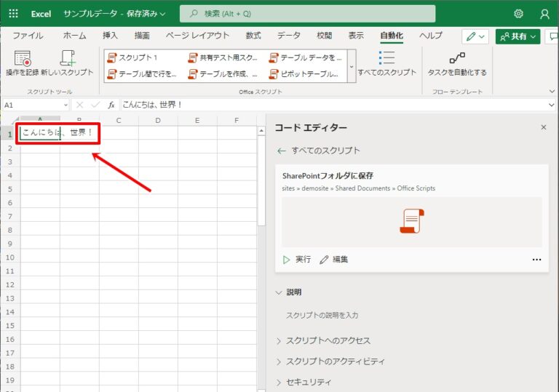Click タスクを自動化する flow icon
This screenshot has height=392, width=559.
(x=457, y=57)
